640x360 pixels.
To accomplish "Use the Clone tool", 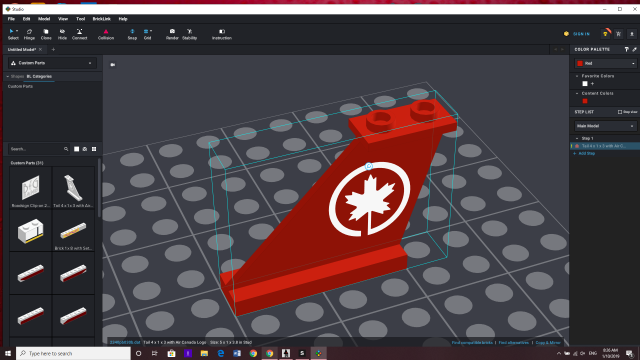I will tap(46, 34).
